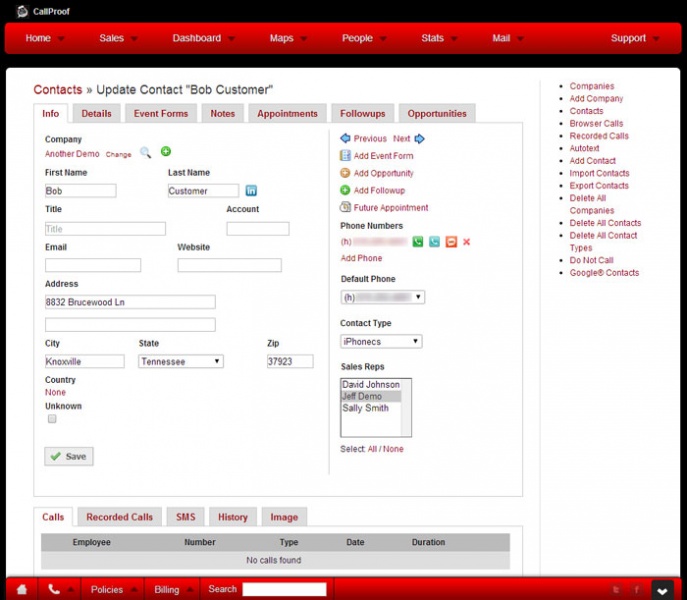Click the Add Followup green icon
Image resolution: width=687 pixels, height=600 pixels.
point(345,190)
